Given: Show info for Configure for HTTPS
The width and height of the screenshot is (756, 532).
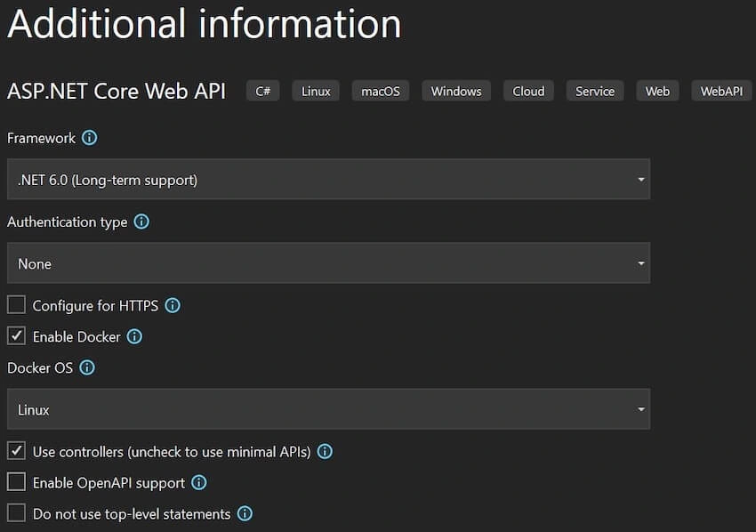Looking at the screenshot, I should [x=173, y=305].
